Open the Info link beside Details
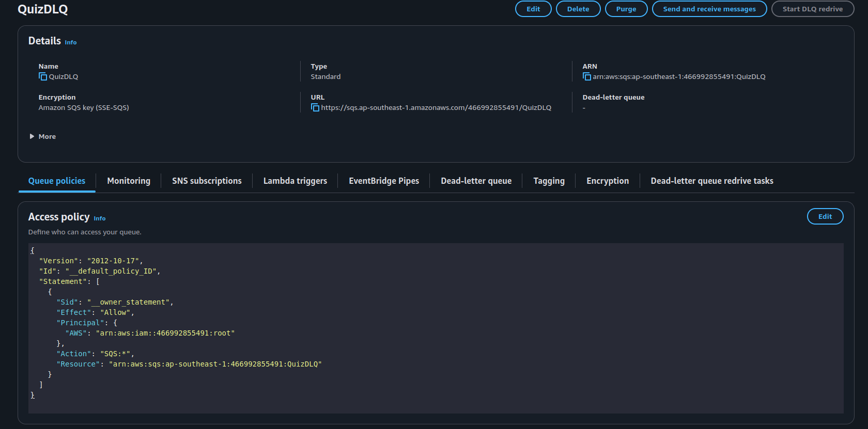Screen dimensions: 868x429 pos(71,43)
